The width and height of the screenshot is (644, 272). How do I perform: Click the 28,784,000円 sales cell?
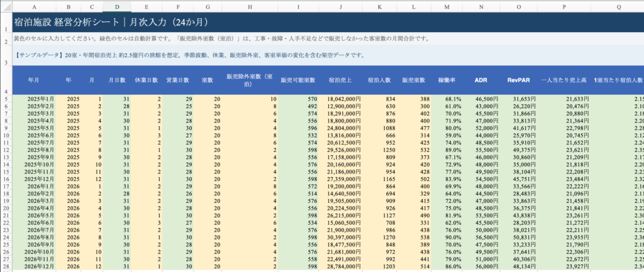[x=340, y=266]
